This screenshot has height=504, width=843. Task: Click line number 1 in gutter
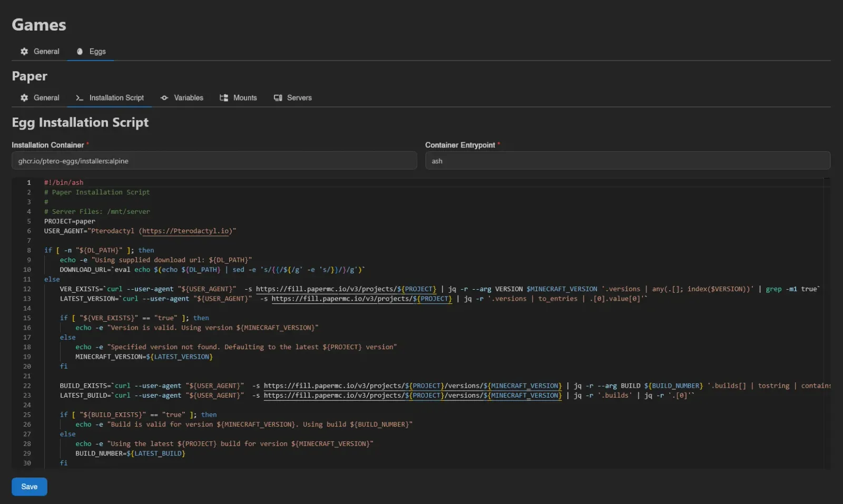[29, 183]
